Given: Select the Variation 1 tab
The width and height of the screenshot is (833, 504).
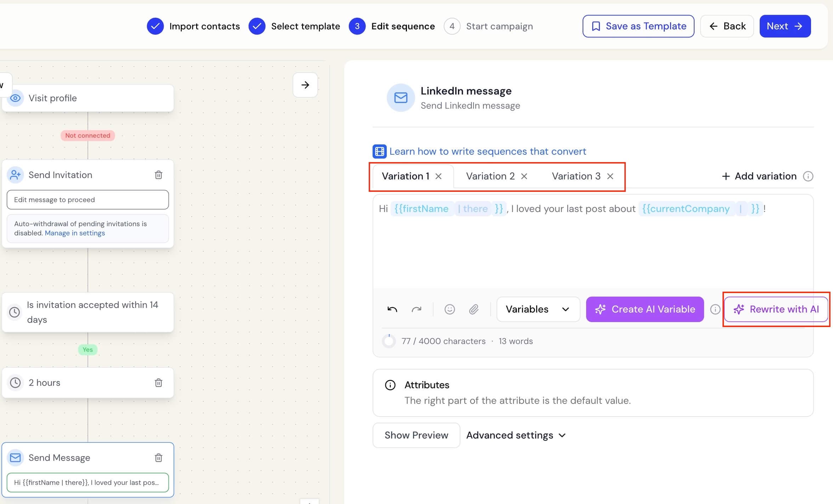Looking at the screenshot, I should click(x=406, y=176).
